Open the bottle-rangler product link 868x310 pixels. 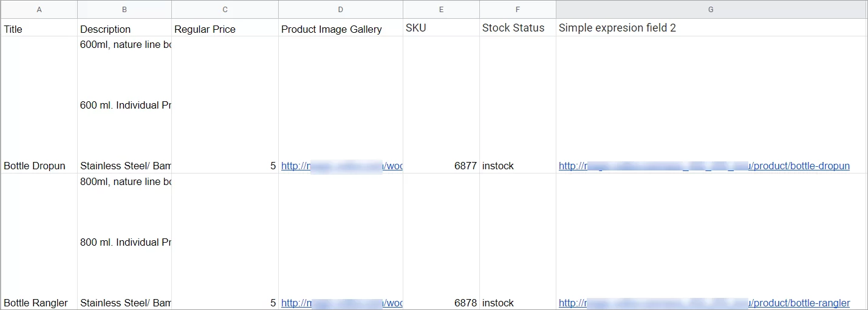pyautogui.click(x=801, y=303)
